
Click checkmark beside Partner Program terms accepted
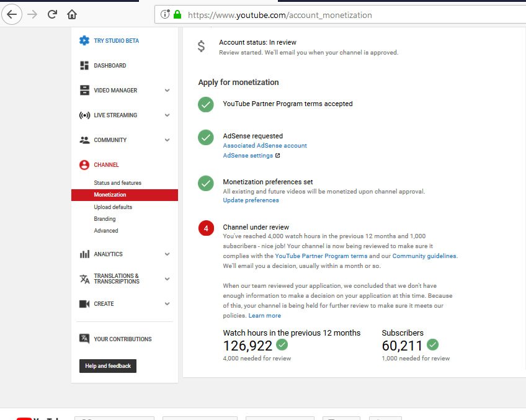click(x=206, y=105)
